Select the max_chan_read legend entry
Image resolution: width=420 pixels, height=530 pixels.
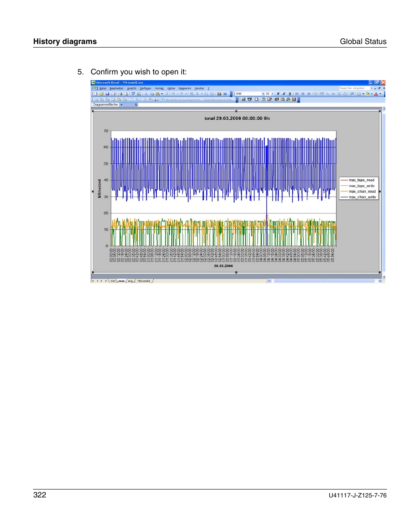[x=357, y=191]
